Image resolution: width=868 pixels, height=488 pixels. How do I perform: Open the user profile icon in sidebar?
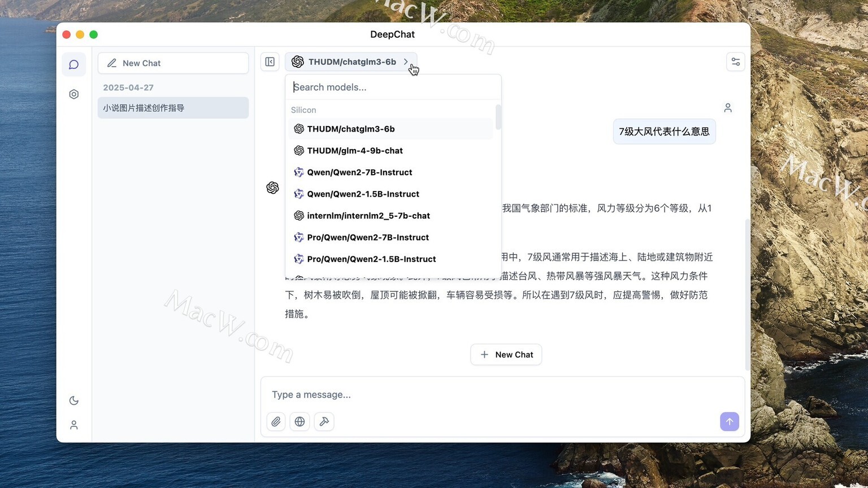74,425
